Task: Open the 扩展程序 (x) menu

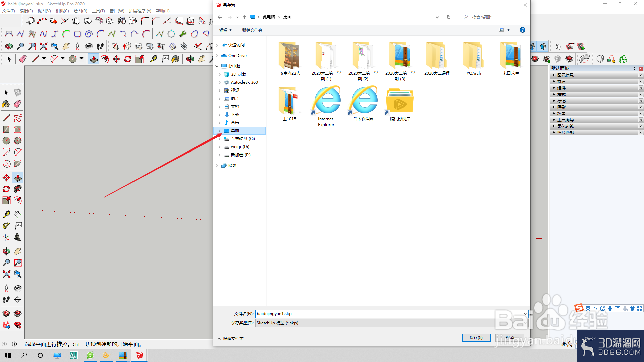Action: coord(140,11)
